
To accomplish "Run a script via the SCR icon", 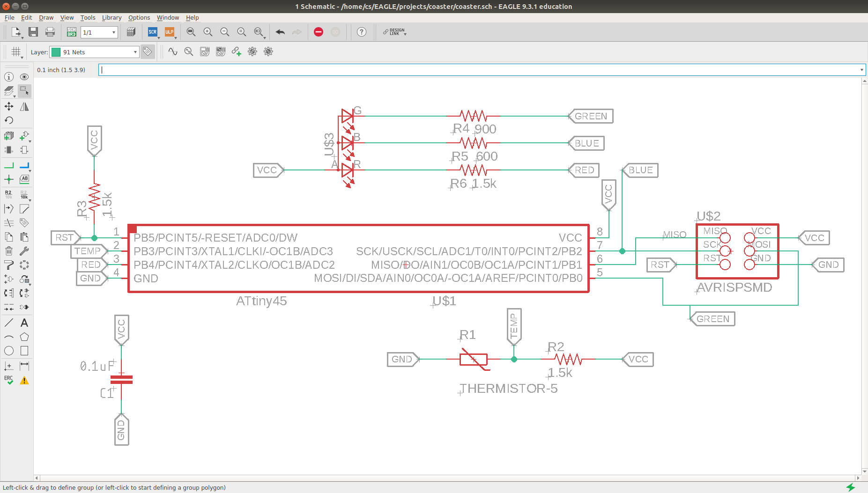I will click(x=153, y=32).
